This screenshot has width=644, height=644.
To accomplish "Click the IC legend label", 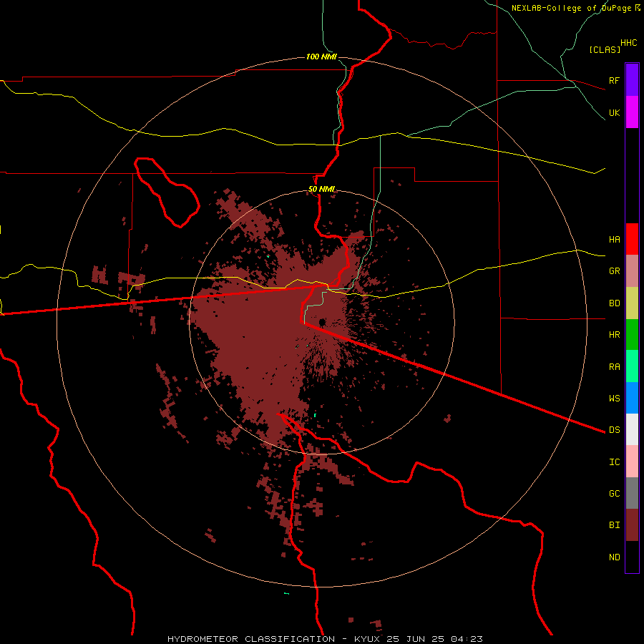I will pyautogui.click(x=614, y=462).
